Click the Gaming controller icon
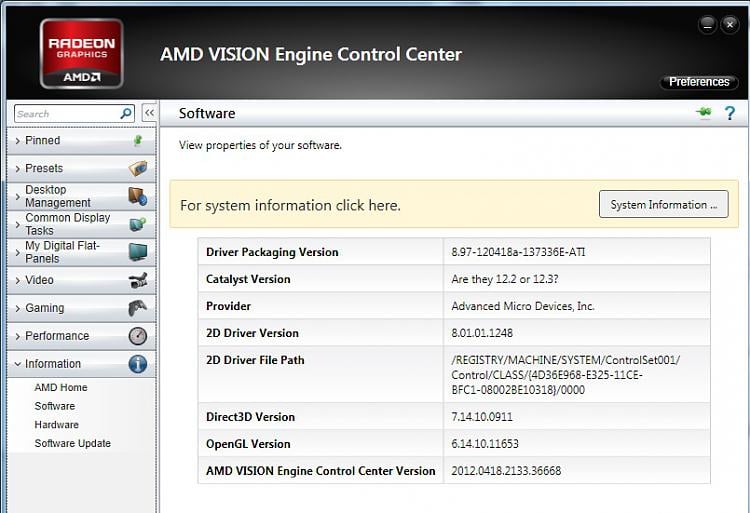The width and height of the screenshot is (750, 513). 138,308
